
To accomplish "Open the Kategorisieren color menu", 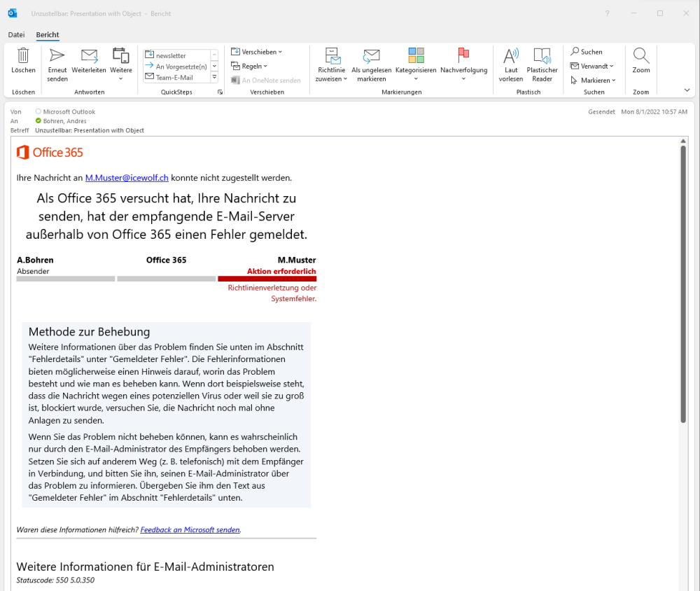I will pyautogui.click(x=416, y=65).
